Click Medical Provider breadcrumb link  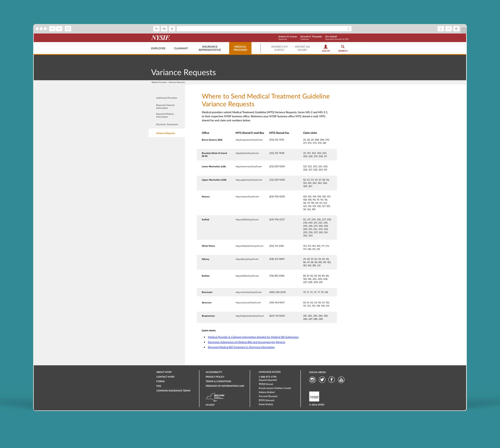click(159, 82)
